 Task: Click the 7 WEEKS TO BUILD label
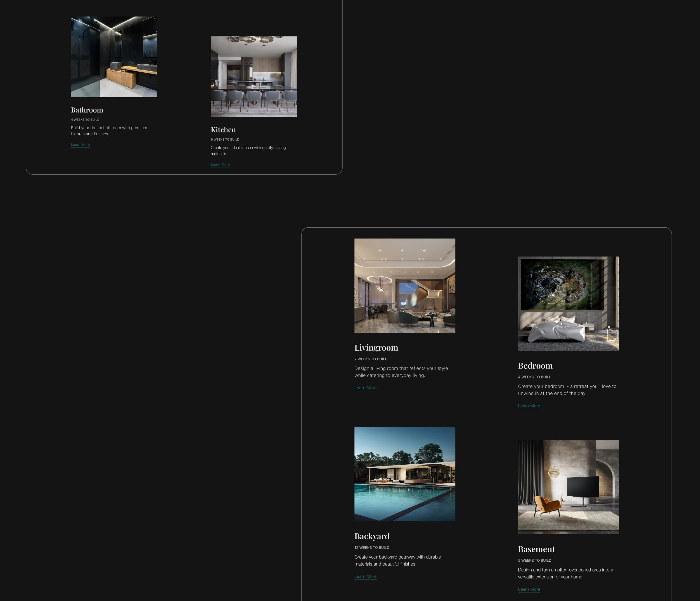(x=371, y=359)
